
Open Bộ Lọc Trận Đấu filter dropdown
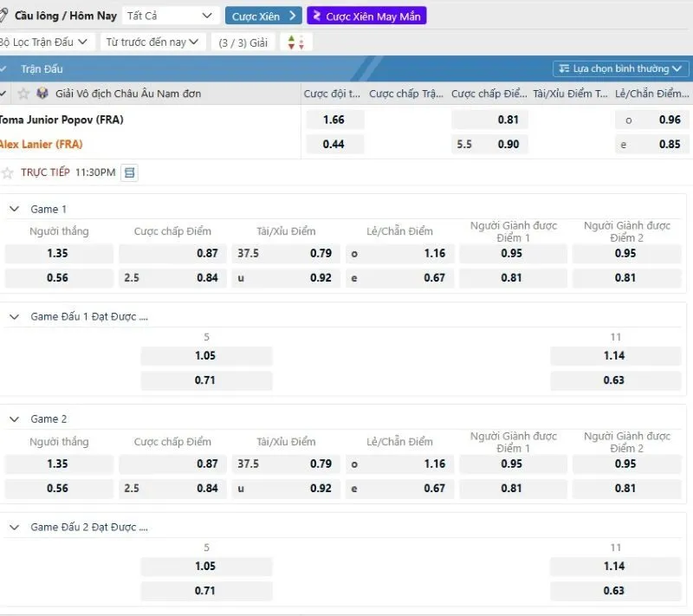tap(45, 42)
